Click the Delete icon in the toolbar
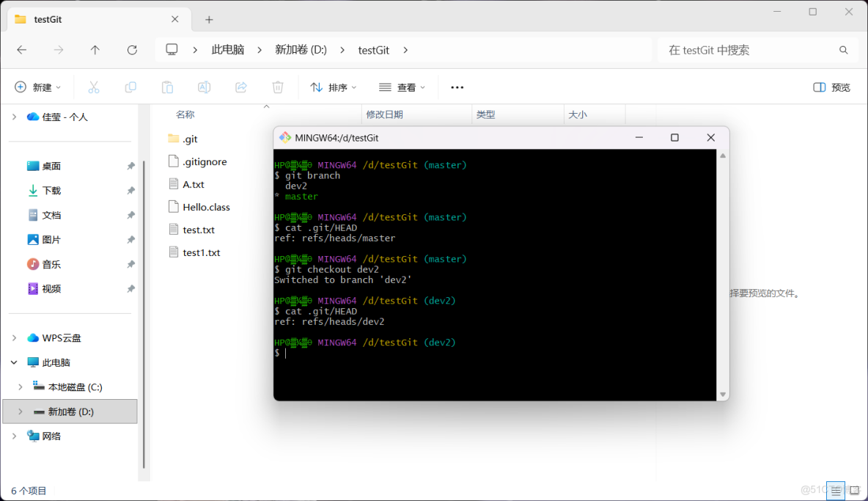Image resolution: width=868 pixels, height=501 pixels. (277, 87)
